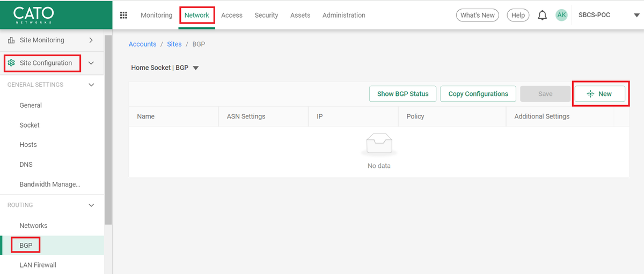Click Copy Configurations button

tap(478, 94)
